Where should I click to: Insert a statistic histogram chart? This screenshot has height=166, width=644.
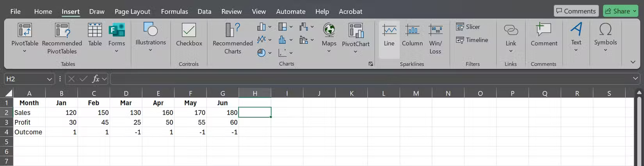(283, 40)
